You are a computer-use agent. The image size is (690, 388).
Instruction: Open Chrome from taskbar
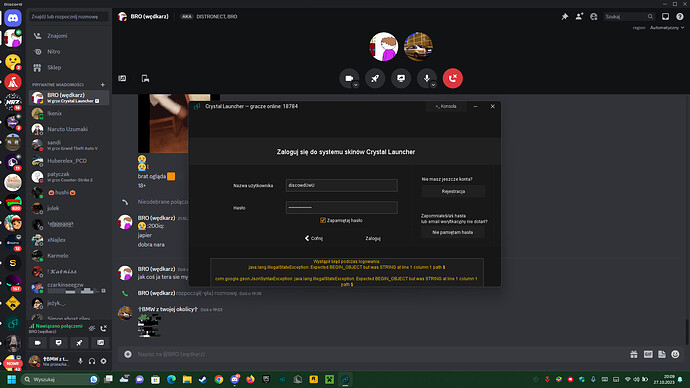tap(219, 379)
